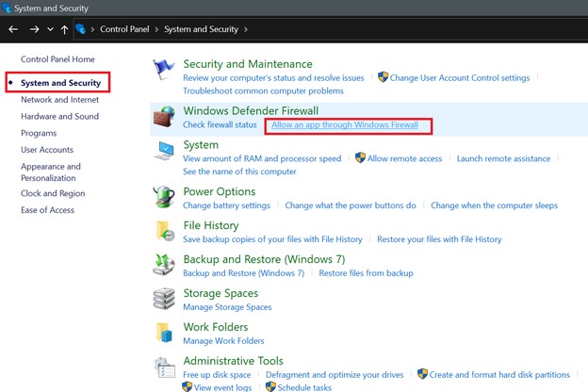Image resolution: width=588 pixels, height=392 pixels.
Task: Expand the chevron after Control Panel breadcrumb
Action: point(156,29)
